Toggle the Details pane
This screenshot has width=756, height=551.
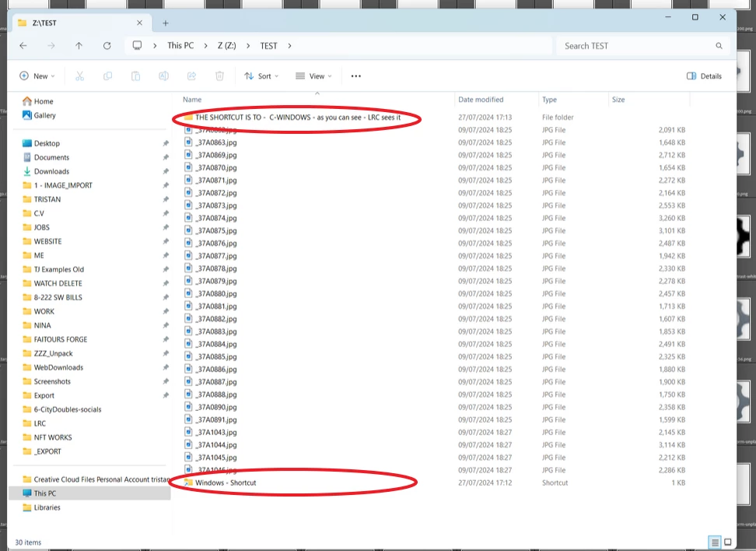(x=704, y=75)
